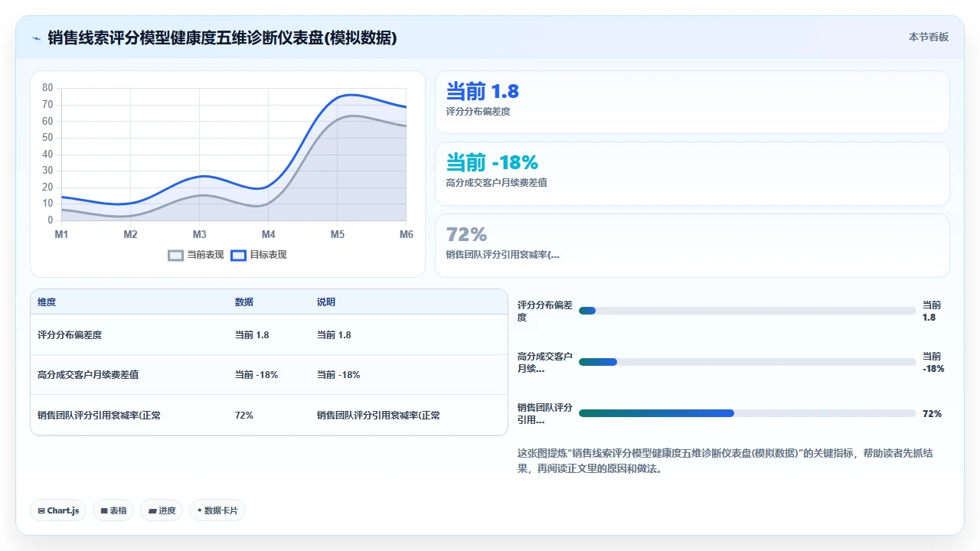Click the 进度 tag chip
Screen dimensions: 980x551
(x=162, y=510)
